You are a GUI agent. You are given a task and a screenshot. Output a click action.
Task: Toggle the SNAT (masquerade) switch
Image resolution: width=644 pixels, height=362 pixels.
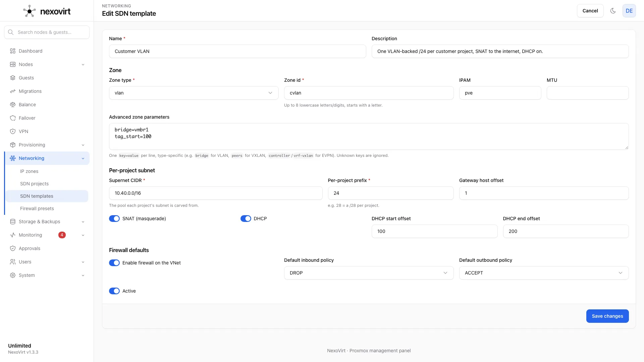tap(114, 219)
